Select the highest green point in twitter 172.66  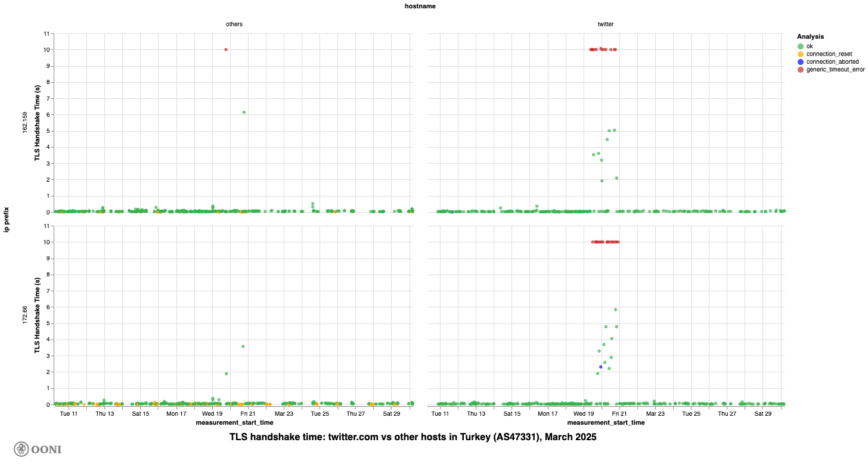point(615,310)
